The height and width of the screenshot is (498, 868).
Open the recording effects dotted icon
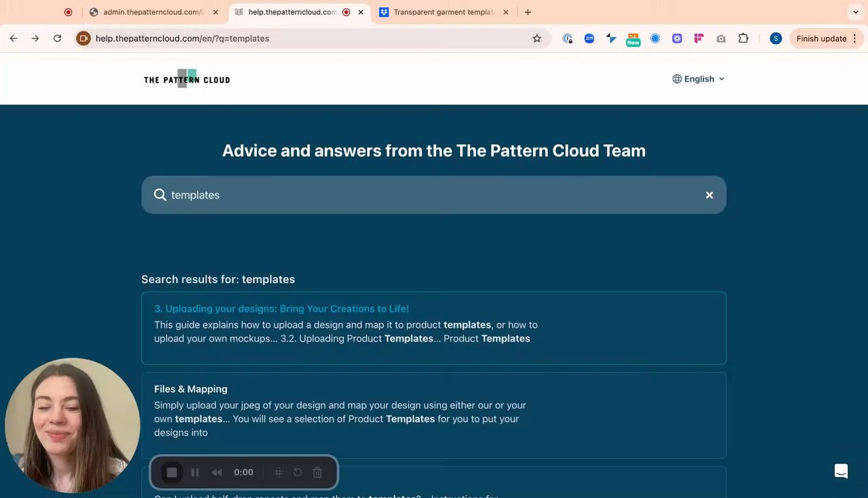coord(278,473)
